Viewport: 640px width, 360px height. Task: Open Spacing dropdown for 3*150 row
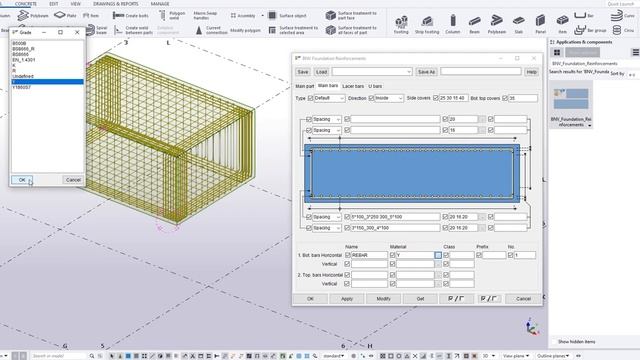[327, 228]
